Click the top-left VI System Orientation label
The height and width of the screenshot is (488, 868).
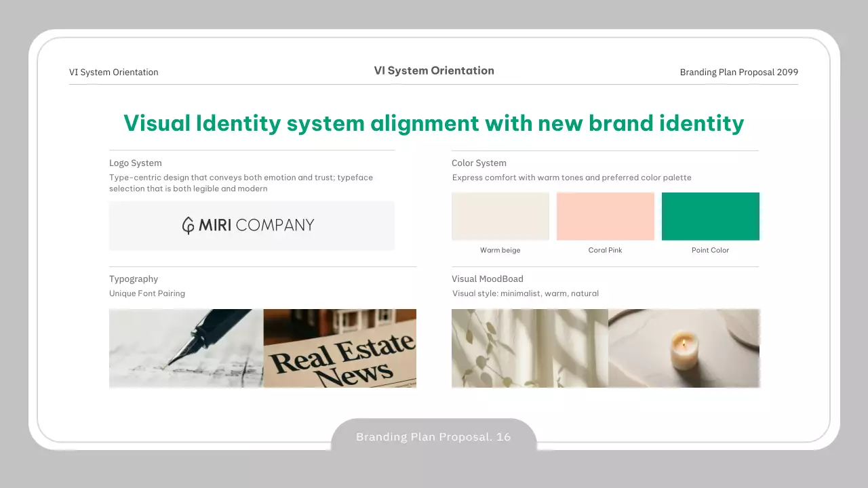(114, 73)
